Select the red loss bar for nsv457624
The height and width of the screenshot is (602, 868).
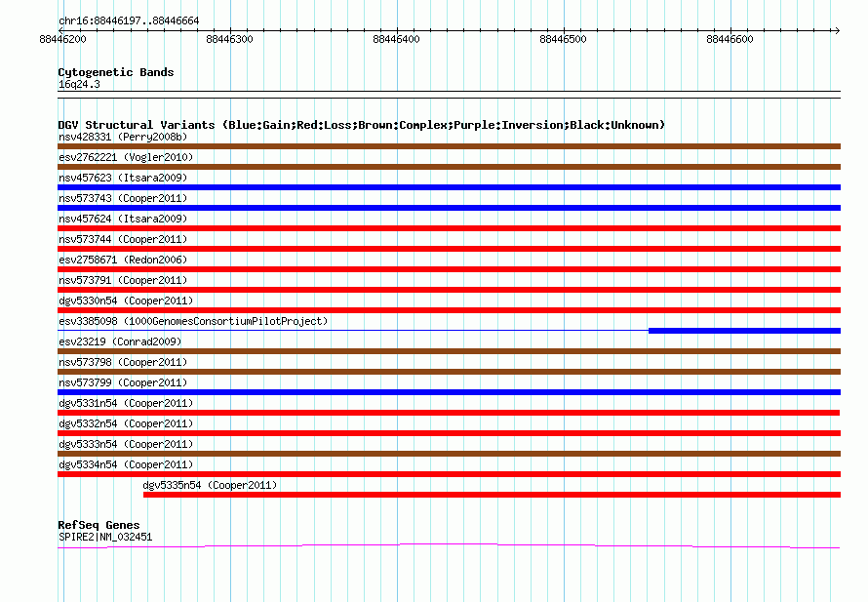[449, 228]
